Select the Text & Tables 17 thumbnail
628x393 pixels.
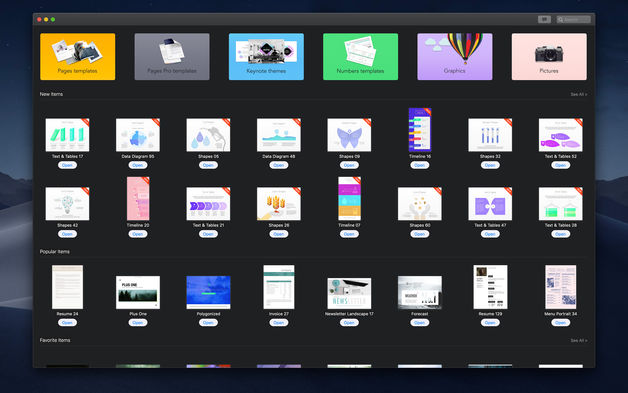[x=67, y=135]
